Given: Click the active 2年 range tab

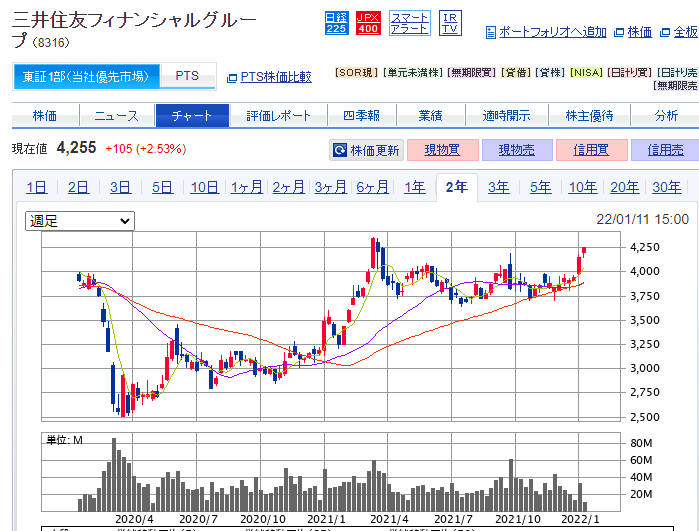Looking at the screenshot, I should coord(457,187).
